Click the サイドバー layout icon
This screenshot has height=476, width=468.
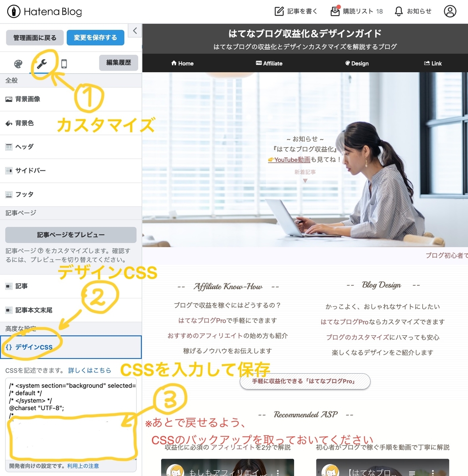coord(9,171)
